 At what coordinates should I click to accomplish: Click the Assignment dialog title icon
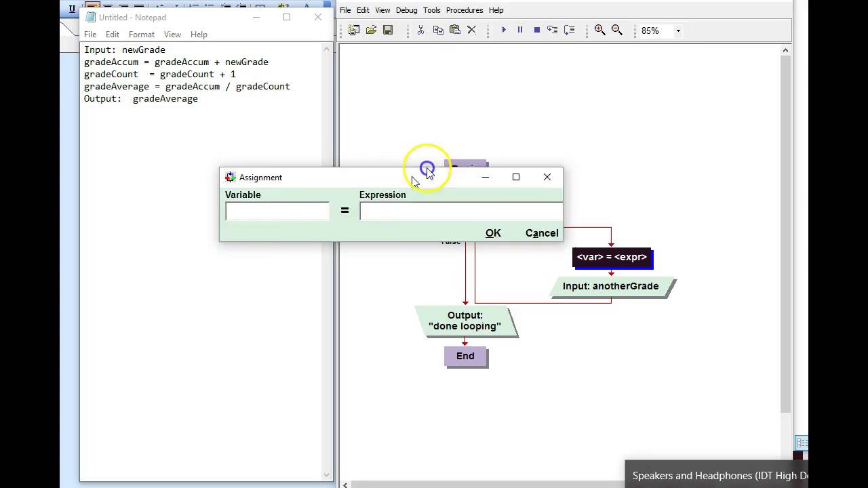(x=230, y=177)
